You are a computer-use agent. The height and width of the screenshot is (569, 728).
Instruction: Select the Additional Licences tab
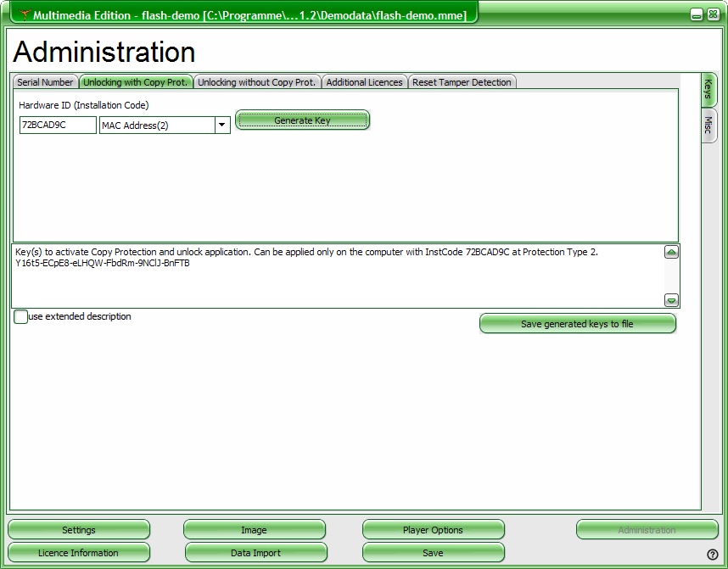364,82
